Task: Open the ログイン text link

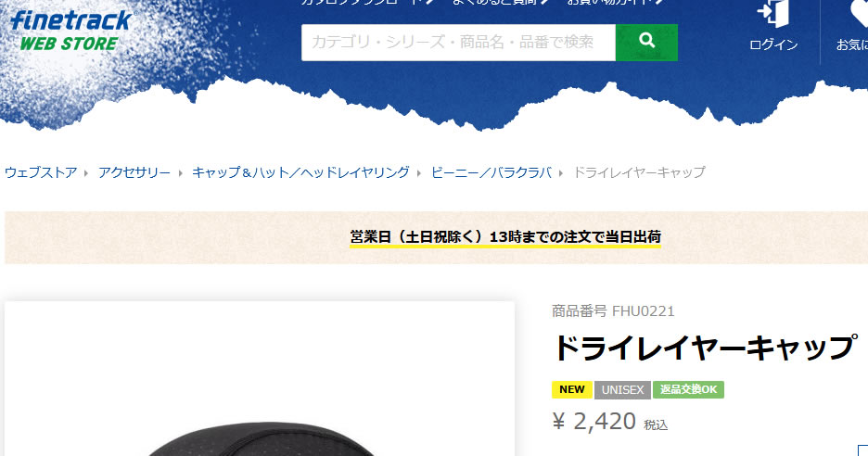Action: (773, 44)
